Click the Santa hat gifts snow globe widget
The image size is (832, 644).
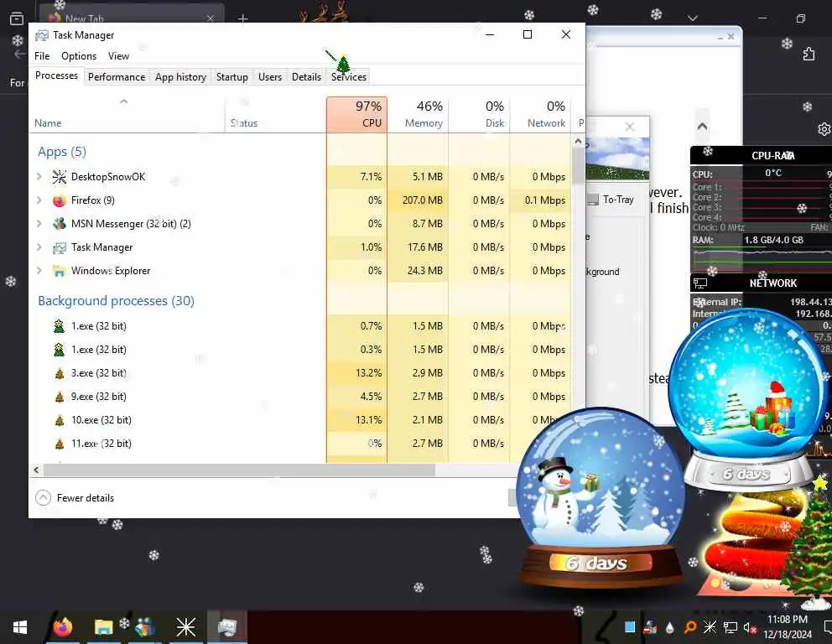(x=748, y=399)
